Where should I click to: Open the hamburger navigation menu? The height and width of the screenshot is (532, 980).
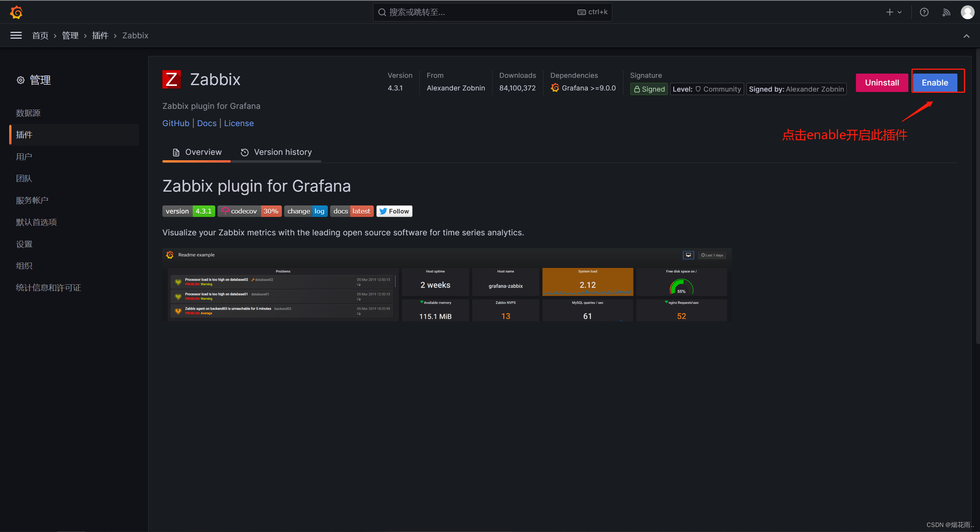click(16, 36)
